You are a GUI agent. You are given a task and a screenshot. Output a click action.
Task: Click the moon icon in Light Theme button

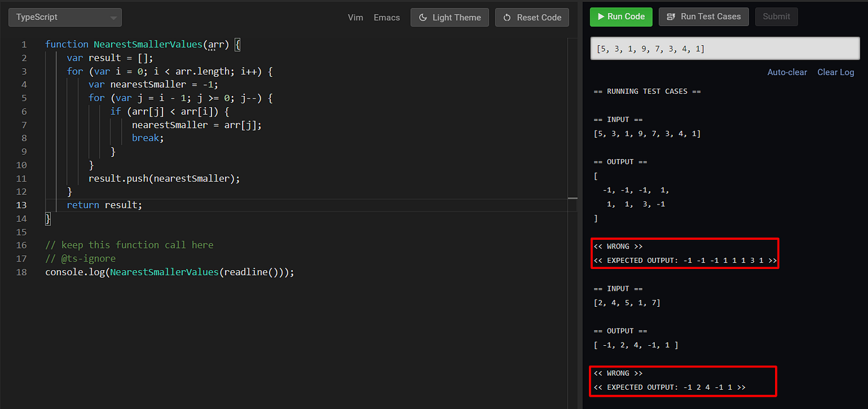coord(424,17)
